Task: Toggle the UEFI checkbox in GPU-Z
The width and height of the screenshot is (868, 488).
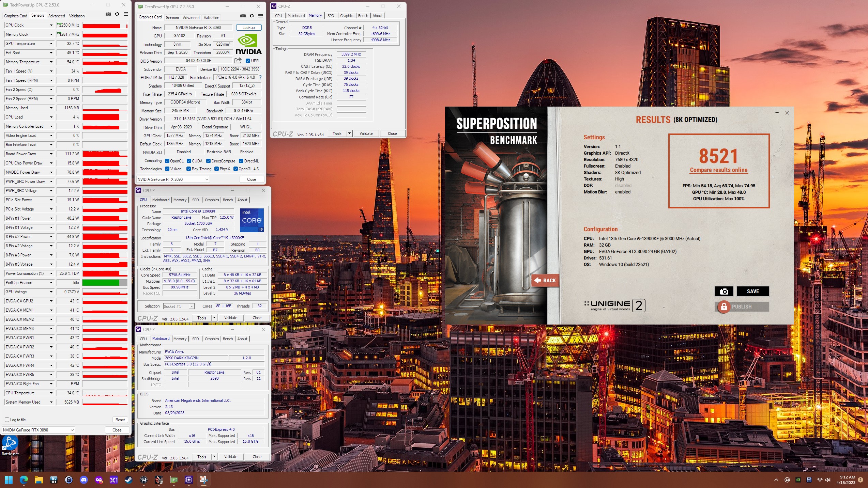Action: click(x=248, y=61)
